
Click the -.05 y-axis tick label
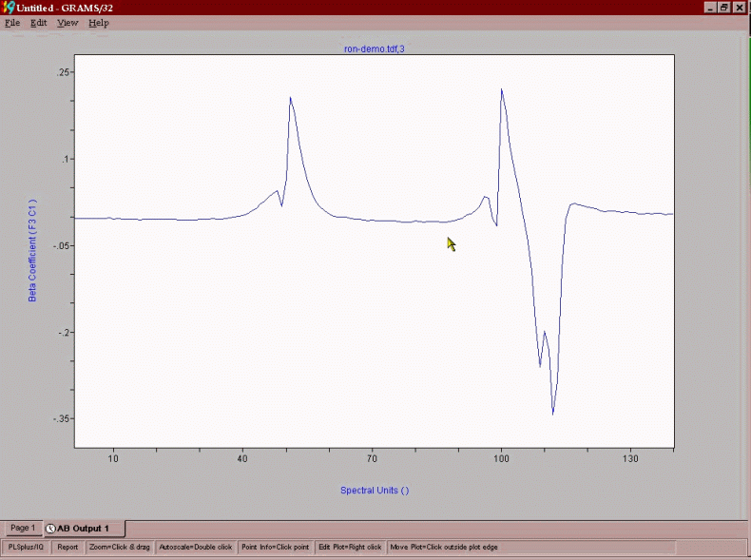pos(61,245)
